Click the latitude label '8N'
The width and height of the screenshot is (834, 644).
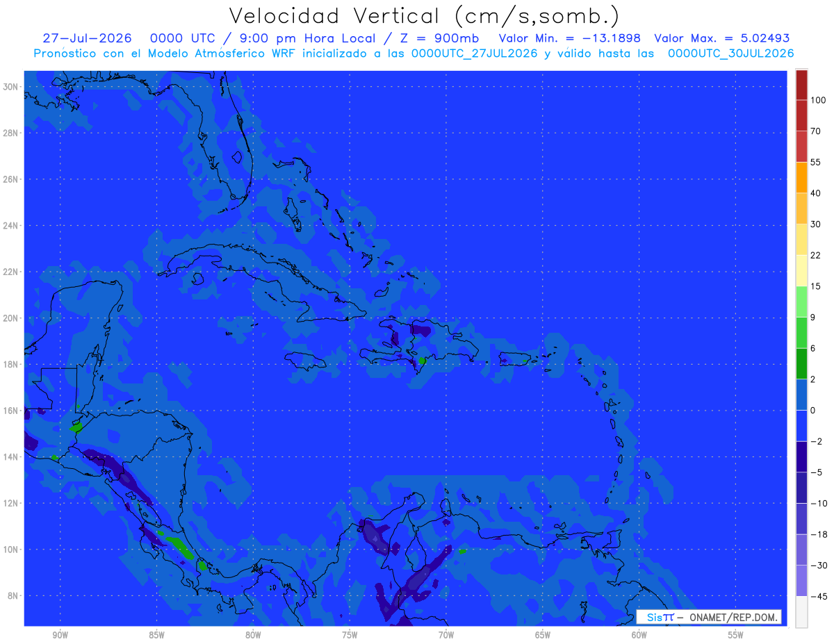14,596
